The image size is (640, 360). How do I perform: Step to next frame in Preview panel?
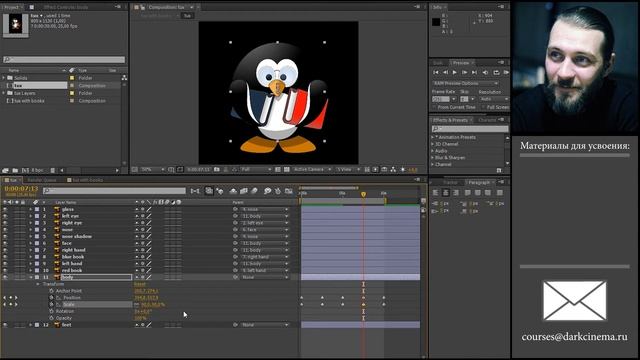[x=464, y=72]
